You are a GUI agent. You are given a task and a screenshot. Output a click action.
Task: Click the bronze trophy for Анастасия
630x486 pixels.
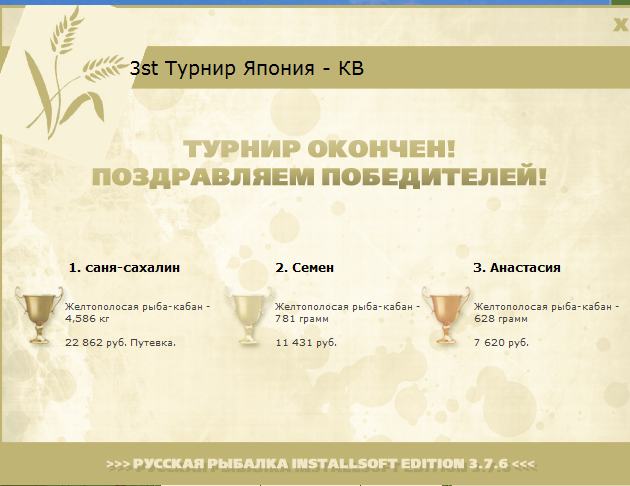[x=446, y=315]
